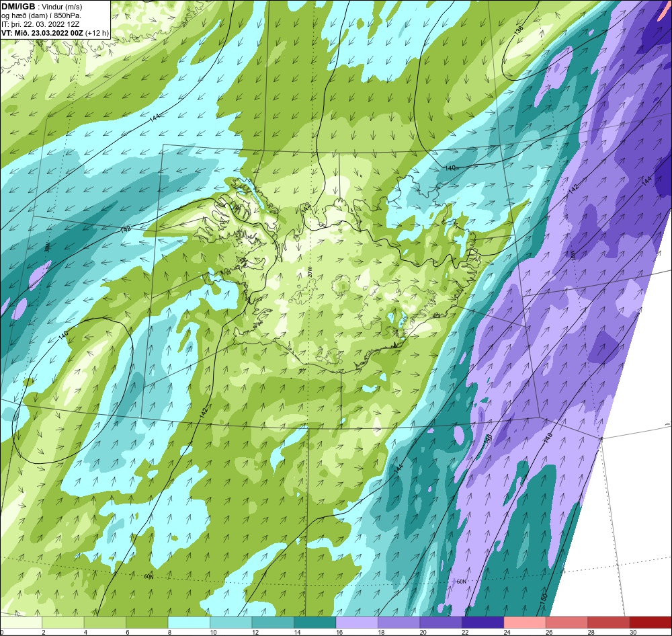Click the 20–22 m/s violet legend swatch
This screenshot has width=672, height=636.
click(441, 623)
